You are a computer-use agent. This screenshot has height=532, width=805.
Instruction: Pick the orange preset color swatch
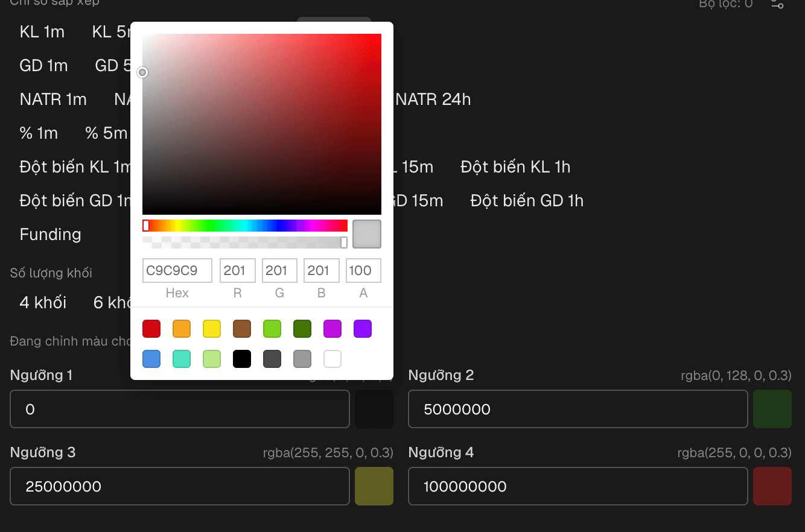click(x=182, y=329)
